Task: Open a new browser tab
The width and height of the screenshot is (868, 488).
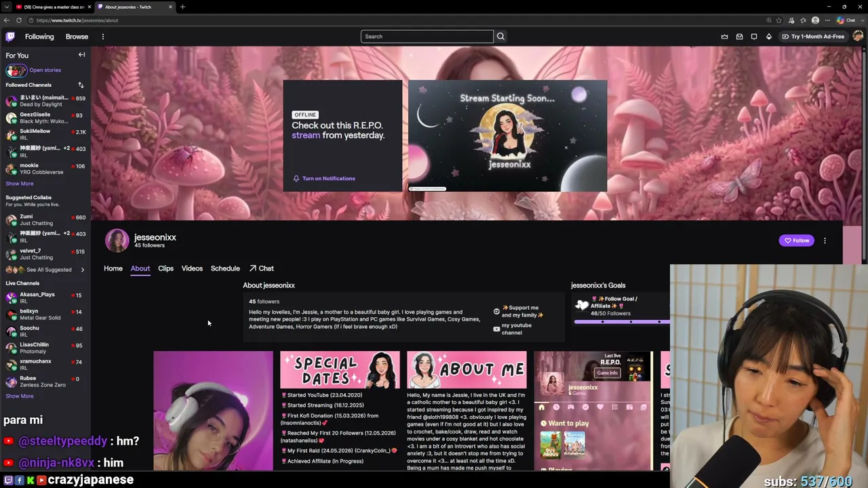Action: (182, 7)
